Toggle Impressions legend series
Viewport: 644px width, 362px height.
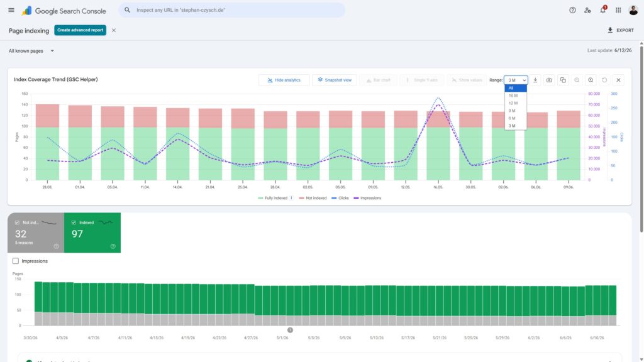pyautogui.click(x=367, y=198)
